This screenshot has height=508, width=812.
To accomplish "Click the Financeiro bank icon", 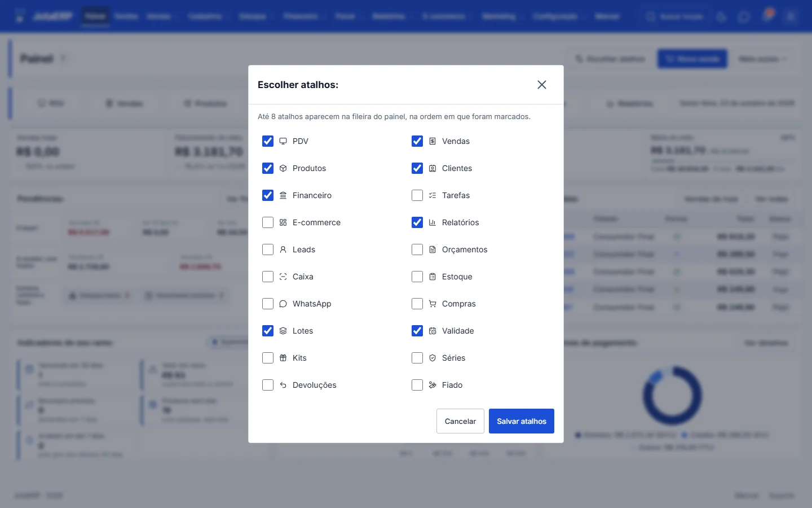I will tap(283, 195).
